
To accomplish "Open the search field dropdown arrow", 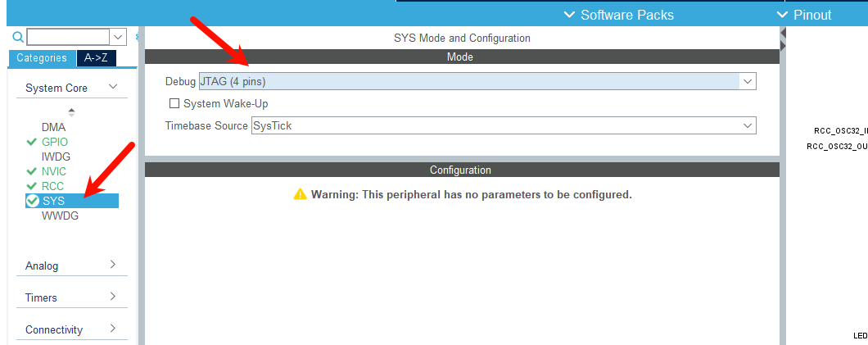I will (x=119, y=37).
